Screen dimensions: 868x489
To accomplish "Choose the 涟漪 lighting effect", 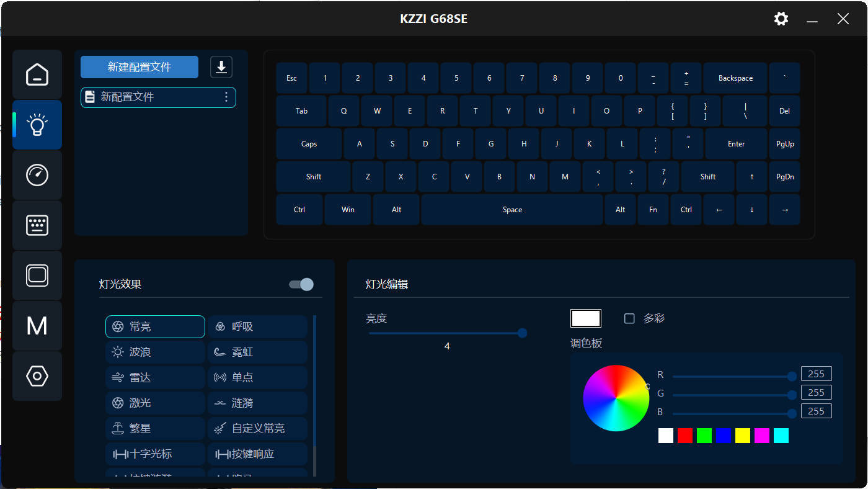I will [257, 403].
